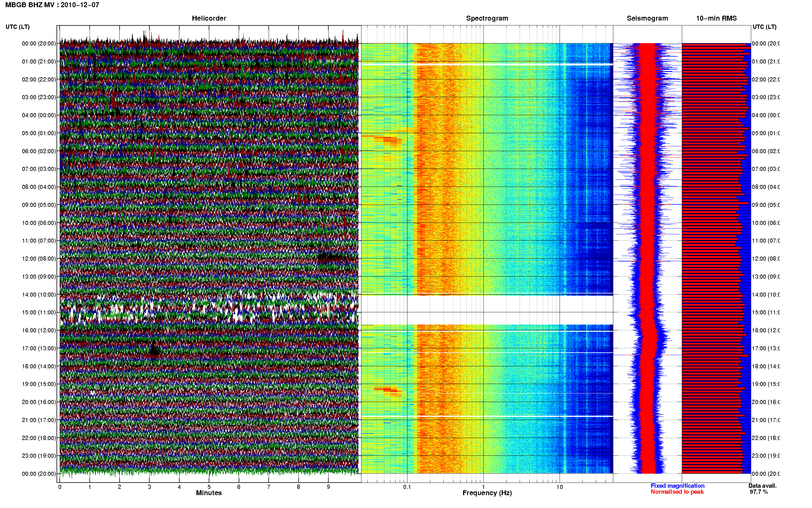
Task: Click left time label '21:00 (17:00)'
Action: click(39, 420)
